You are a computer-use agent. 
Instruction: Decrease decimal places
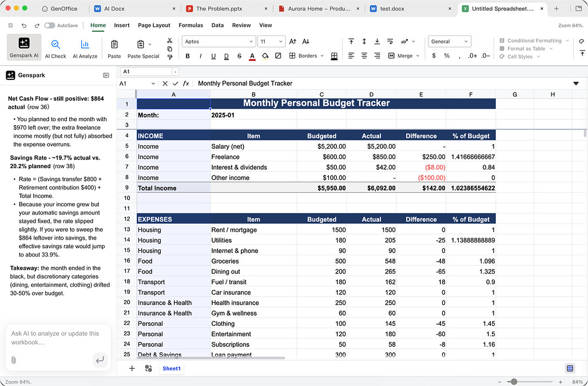[485, 56]
